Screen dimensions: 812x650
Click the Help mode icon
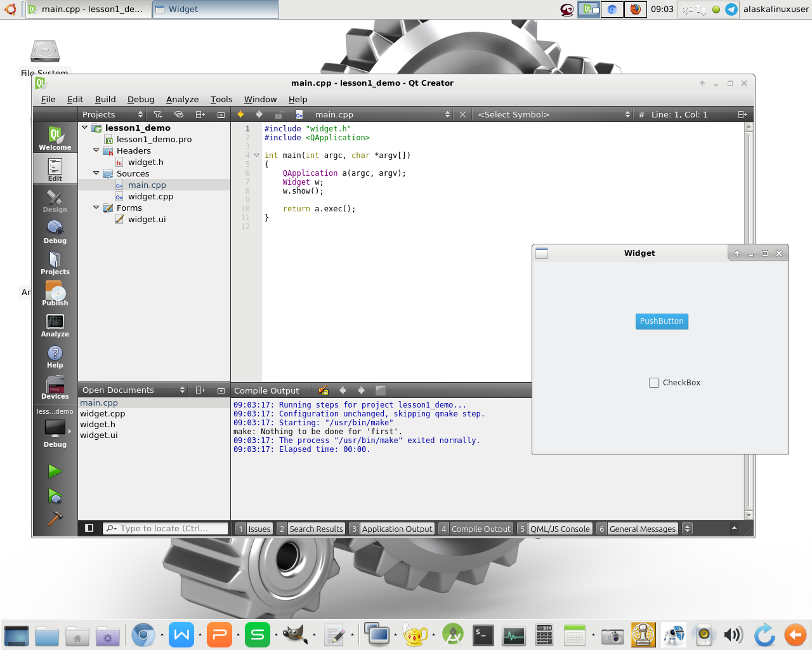click(x=55, y=356)
